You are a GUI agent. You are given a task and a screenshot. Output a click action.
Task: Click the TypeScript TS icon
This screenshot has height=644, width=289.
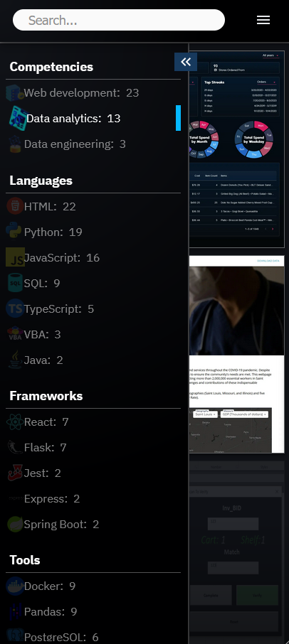pyautogui.click(x=15, y=309)
